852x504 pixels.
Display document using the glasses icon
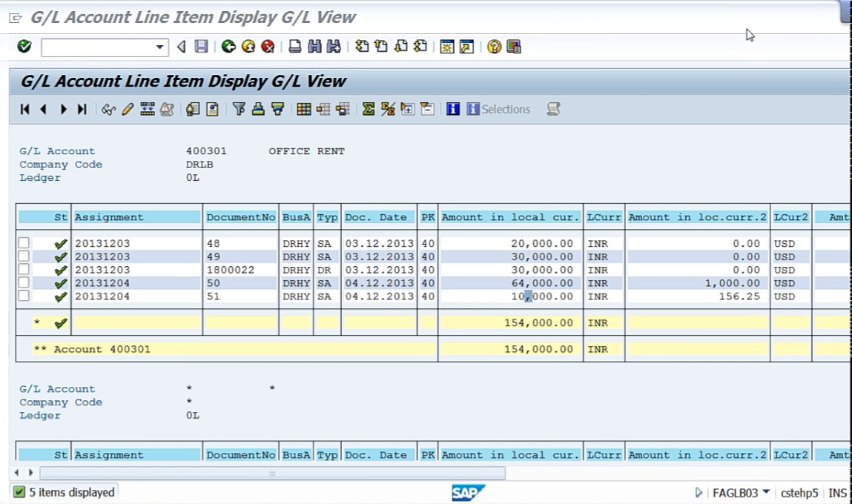108,109
